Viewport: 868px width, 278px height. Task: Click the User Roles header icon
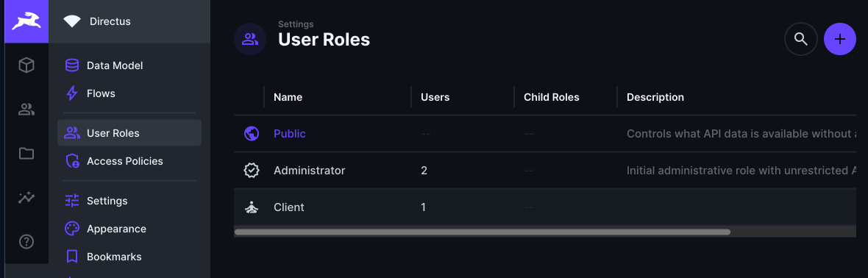(250, 39)
